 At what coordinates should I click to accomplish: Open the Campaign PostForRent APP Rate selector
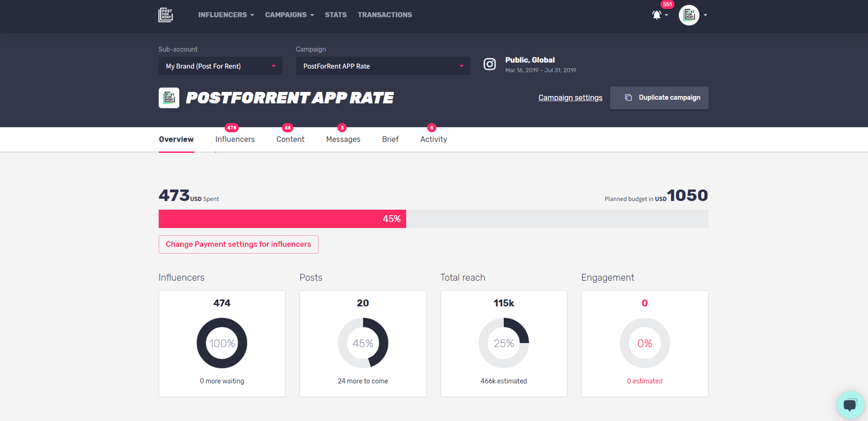coord(383,66)
